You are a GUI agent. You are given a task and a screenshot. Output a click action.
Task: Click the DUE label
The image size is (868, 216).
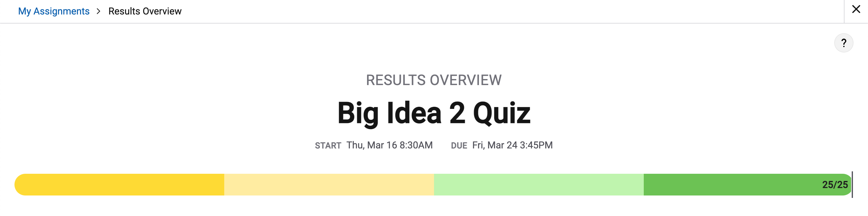tap(459, 145)
